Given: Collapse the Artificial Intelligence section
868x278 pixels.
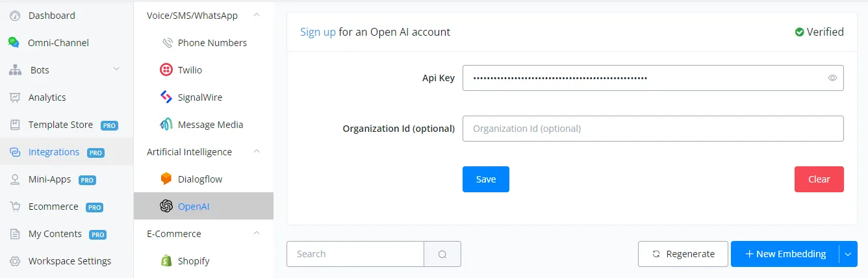Looking at the screenshot, I should pos(257,151).
